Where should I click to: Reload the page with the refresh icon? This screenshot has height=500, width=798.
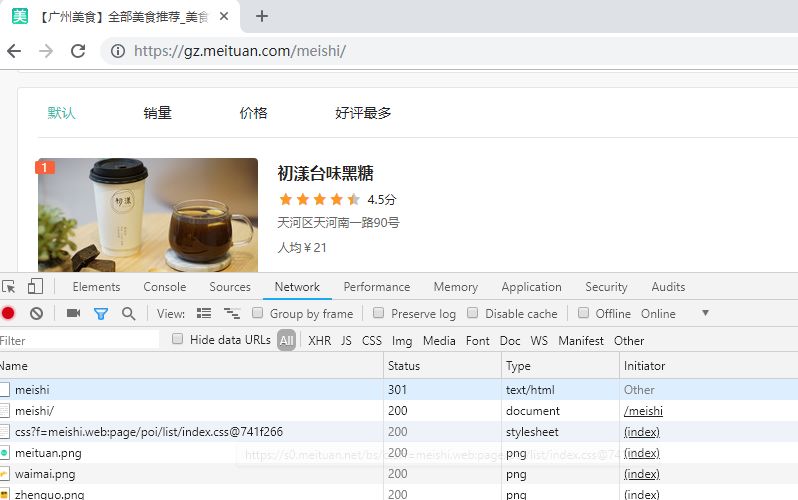[x=78, y=51]
